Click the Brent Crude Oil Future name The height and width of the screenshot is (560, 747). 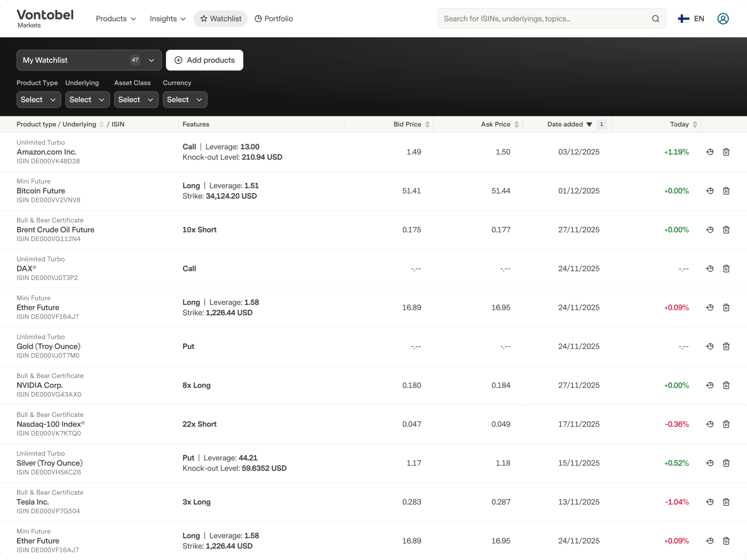tap(55, 230)
